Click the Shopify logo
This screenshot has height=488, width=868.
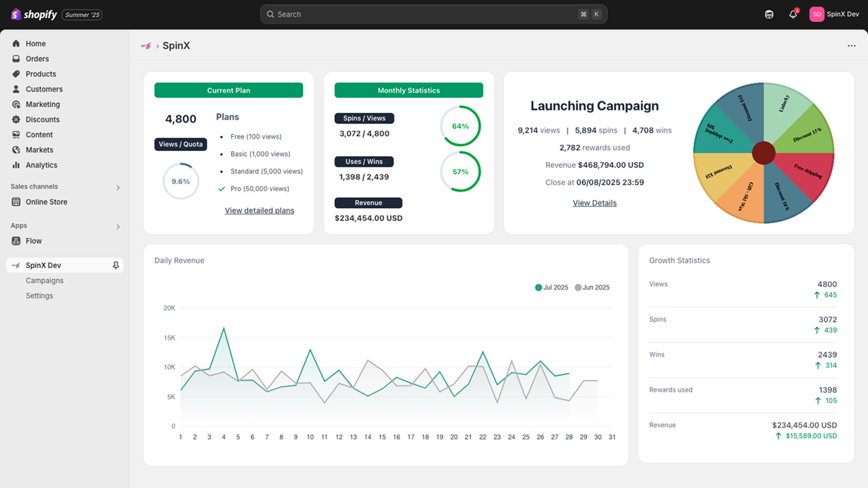[34, 15]
